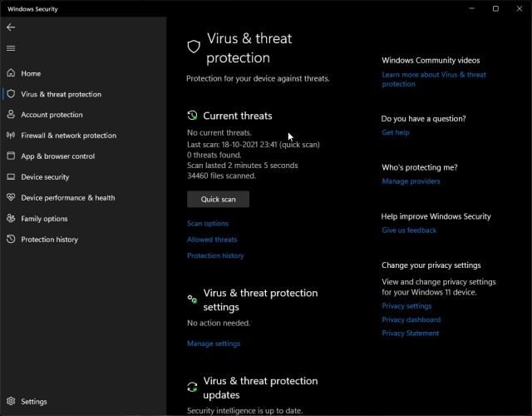
Task: Open Settings at sidebar bottom
Action: click(83, 401)
